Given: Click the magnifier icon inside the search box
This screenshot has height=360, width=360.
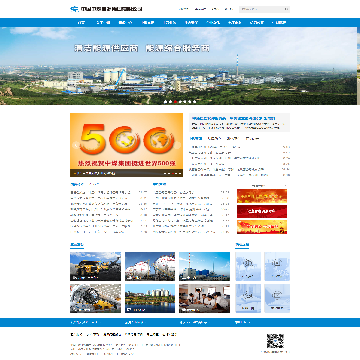Looking at the screenshot, I should coord(287,9).
